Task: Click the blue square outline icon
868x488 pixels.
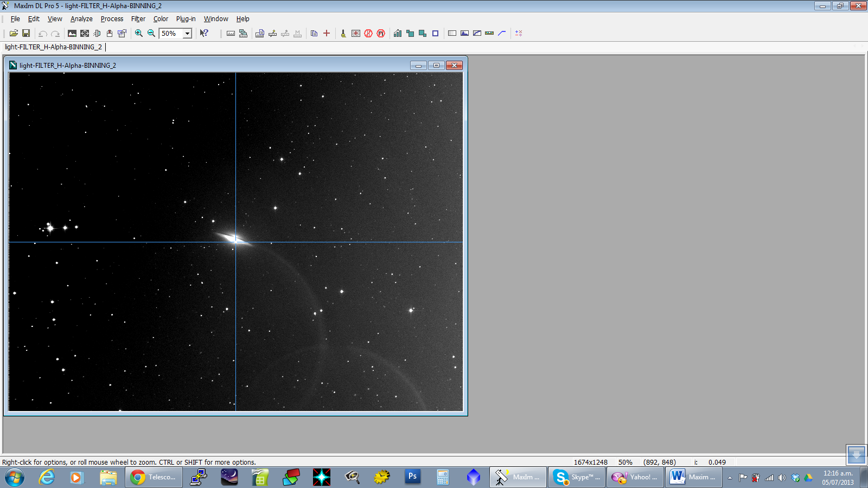Action: pos(435,33)
